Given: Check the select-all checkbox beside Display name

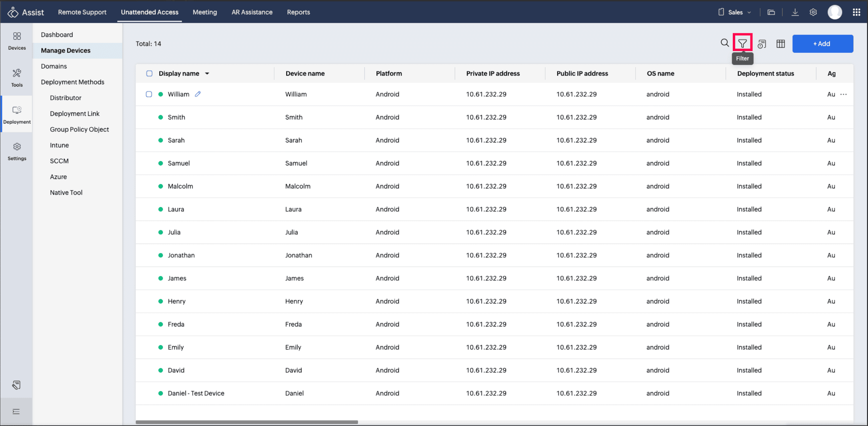Looking at the screenshot, I should pyautogui.click(x=149, y=74).
